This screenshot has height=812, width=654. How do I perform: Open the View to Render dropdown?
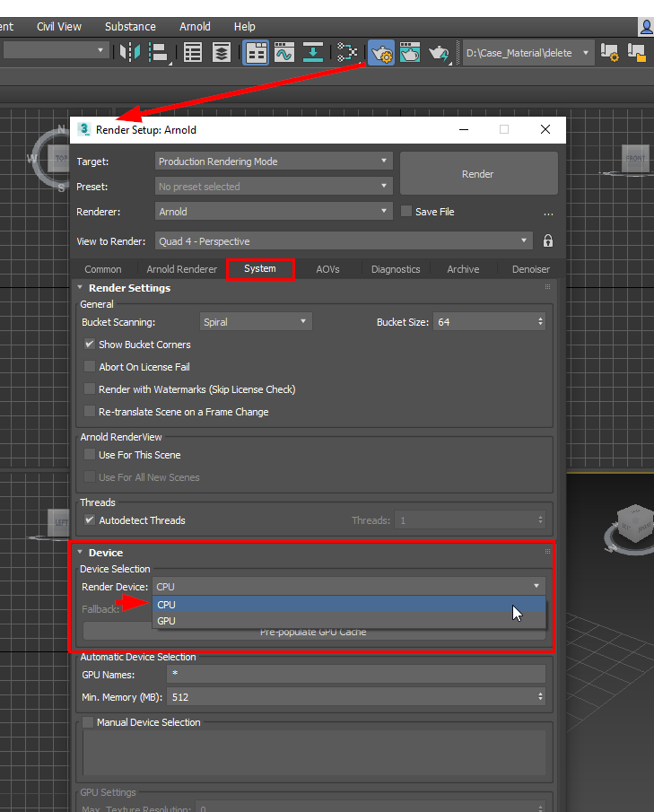click(x=344, y=241)
